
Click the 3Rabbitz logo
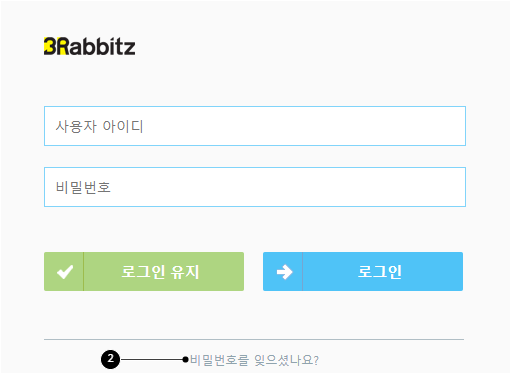click(x=90, y=46)
